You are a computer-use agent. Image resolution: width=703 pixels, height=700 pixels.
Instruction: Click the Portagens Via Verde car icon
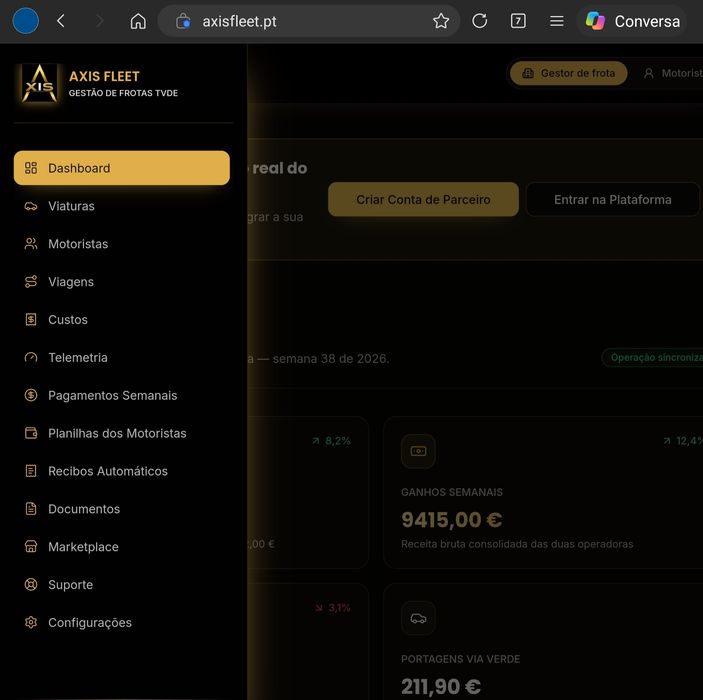(x=418, y=618)
